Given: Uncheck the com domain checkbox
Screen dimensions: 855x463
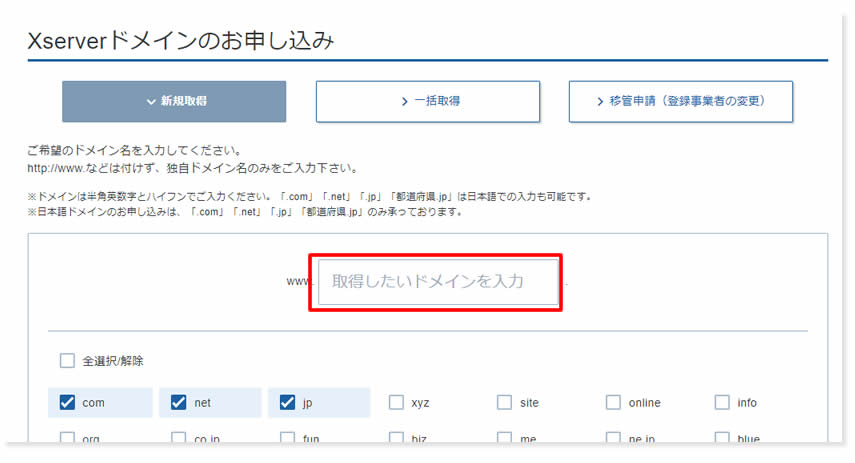Looking at the screenshot, I should click(x=67, y=402).
